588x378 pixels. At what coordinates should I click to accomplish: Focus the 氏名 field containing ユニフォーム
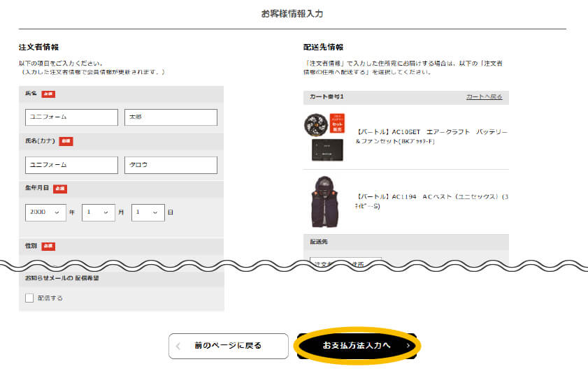71,117
